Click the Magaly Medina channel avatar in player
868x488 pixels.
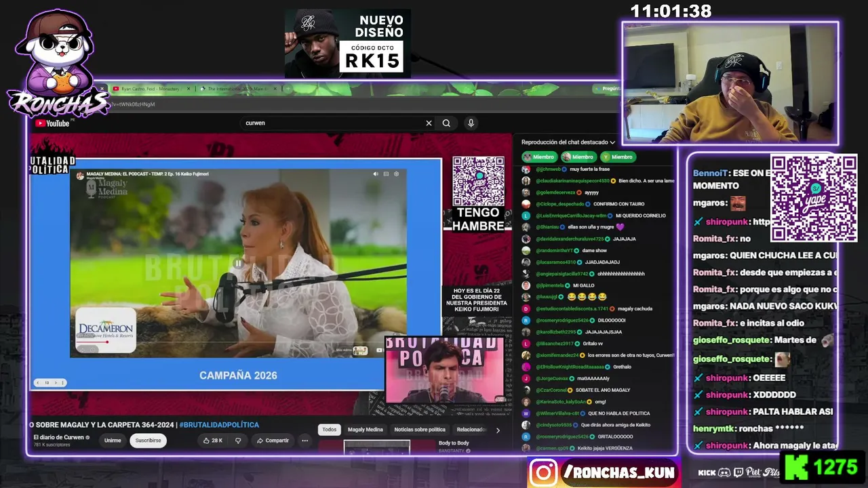(x=80, y=175)
